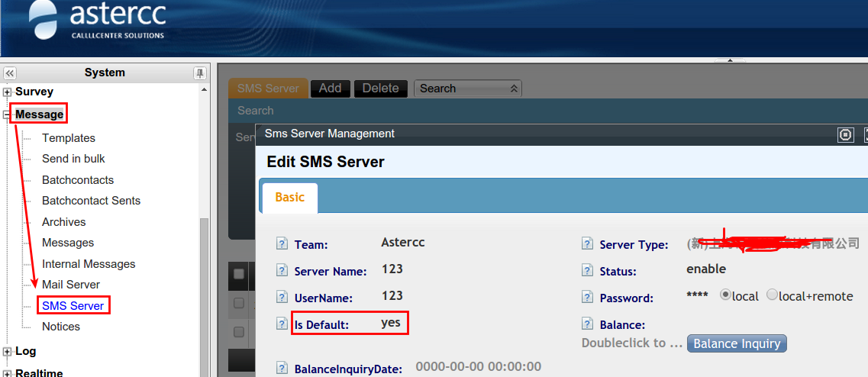Click the help icon beside Is Default

[x=282, y=324]
